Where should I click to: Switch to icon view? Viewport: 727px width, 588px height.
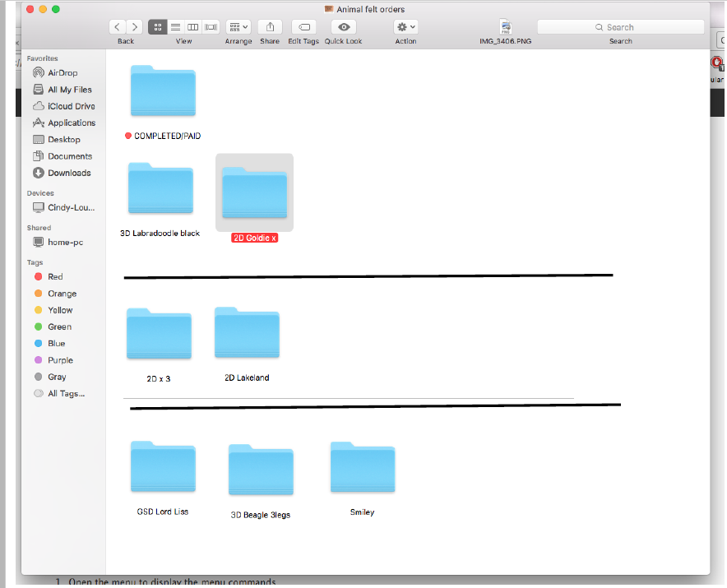(x=158, y=27)
